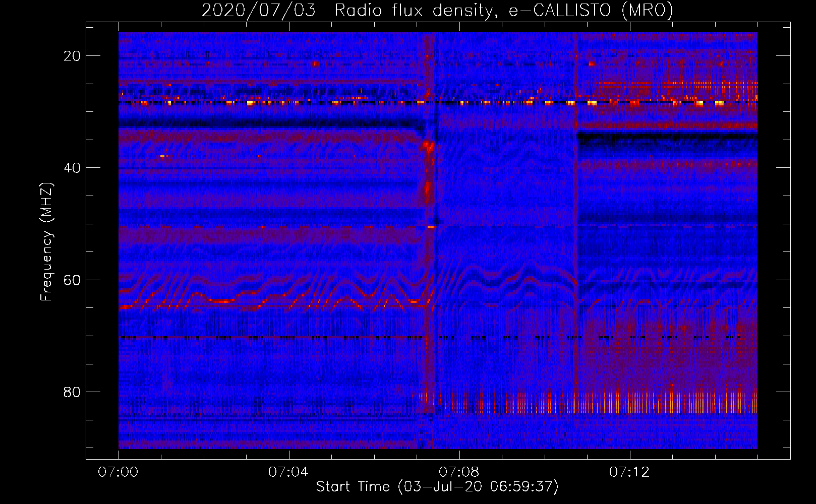Click the 07:04 time tick label
The height and width of the screenshot is (504, 816).
[288, 472]
